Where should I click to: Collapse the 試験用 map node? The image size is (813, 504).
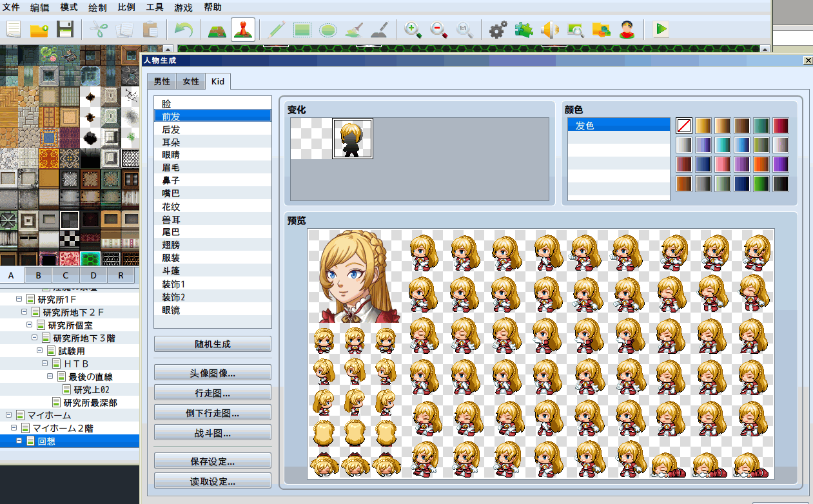[x=40, y=351]
